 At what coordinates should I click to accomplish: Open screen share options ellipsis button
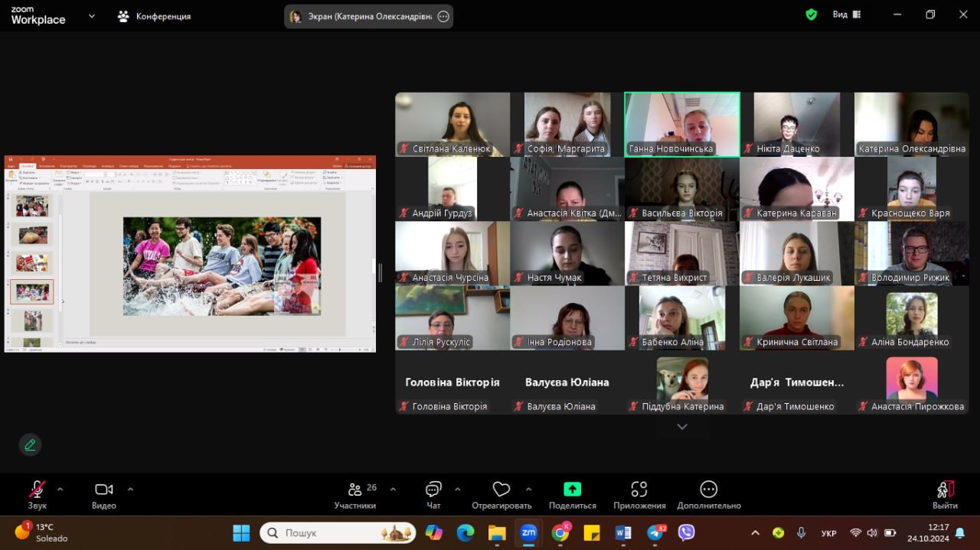point(443,17)
